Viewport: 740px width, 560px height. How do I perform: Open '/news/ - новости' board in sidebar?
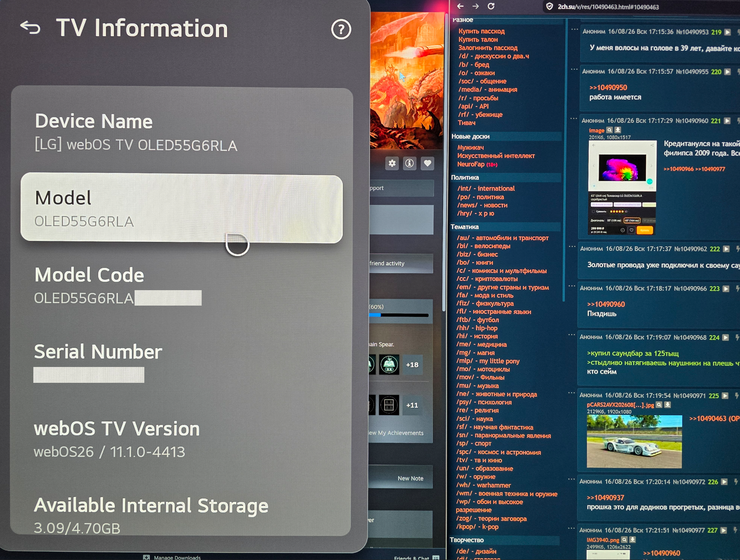482,205
